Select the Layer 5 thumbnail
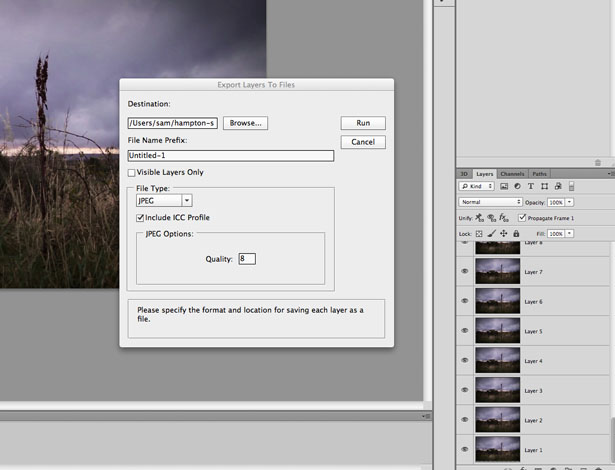Screen dimensions: 615x470 (x=498, y=331)
